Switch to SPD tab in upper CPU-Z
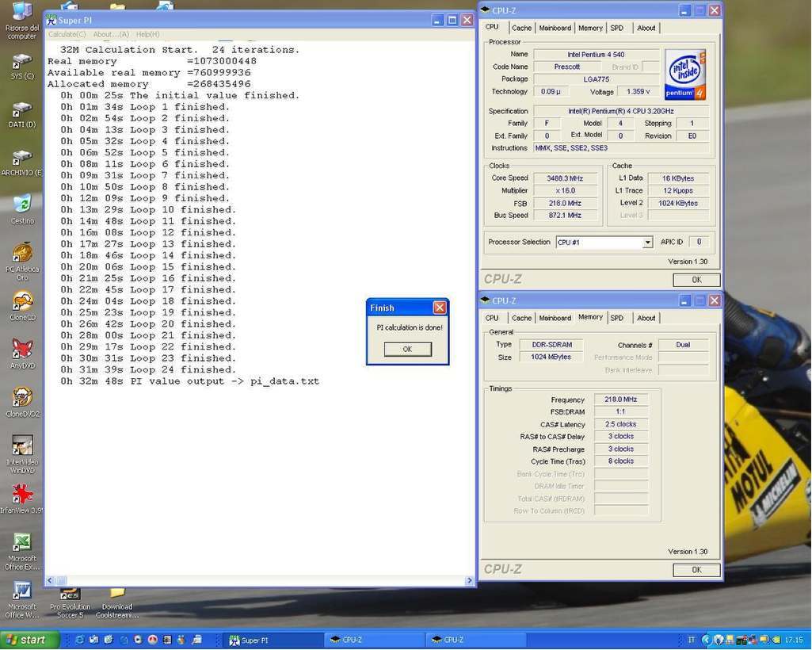Image resolution: width=812 pixels, height=650 pixels. pyautogui.click(x=617, y=28)
